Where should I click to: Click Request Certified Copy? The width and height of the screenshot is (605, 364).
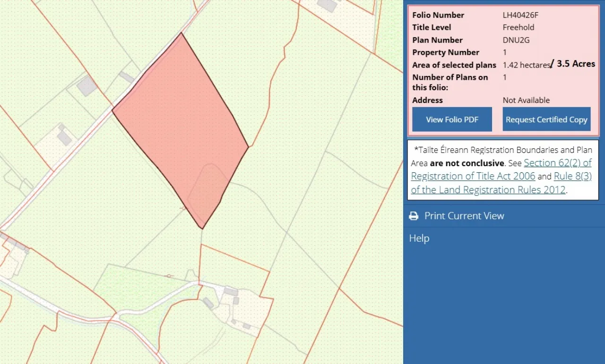click(546, 119)
